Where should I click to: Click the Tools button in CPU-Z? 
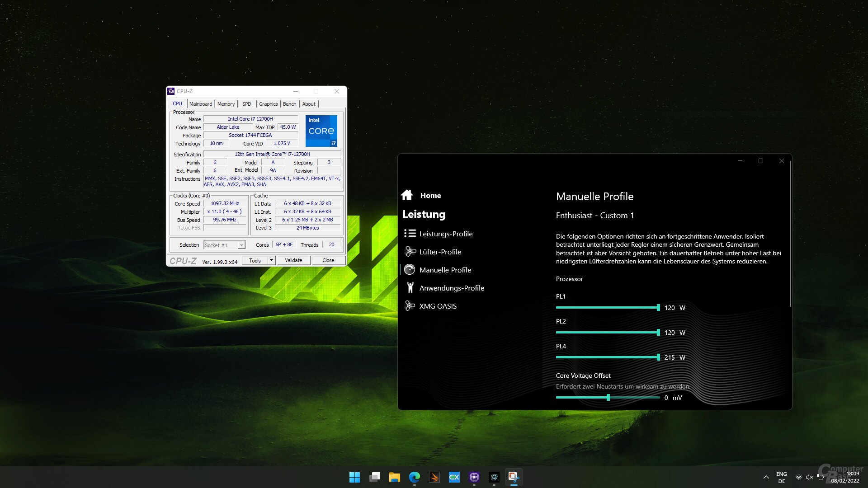click(255, 260)
